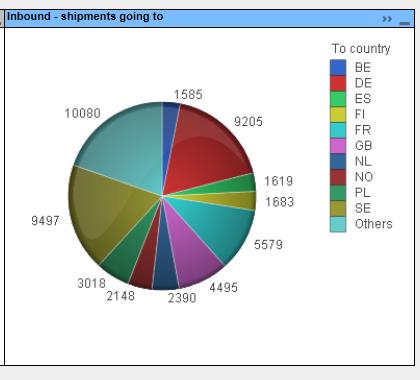Click the double-arrow icon in chart header

[387, 19]
